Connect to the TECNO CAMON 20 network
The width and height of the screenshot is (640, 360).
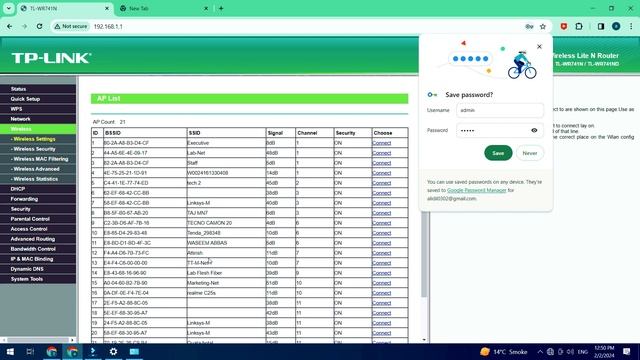click(x=382, y=223)
